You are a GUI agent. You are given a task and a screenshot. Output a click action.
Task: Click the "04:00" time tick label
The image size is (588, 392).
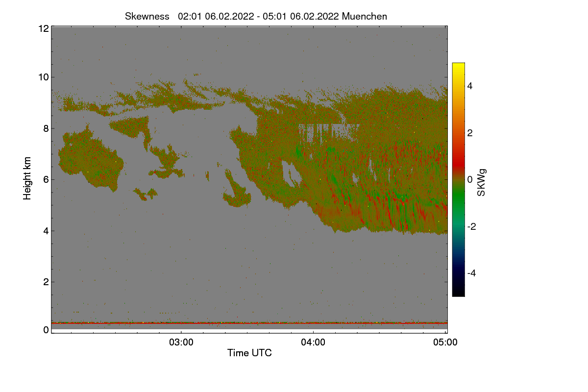coord(313,343)
